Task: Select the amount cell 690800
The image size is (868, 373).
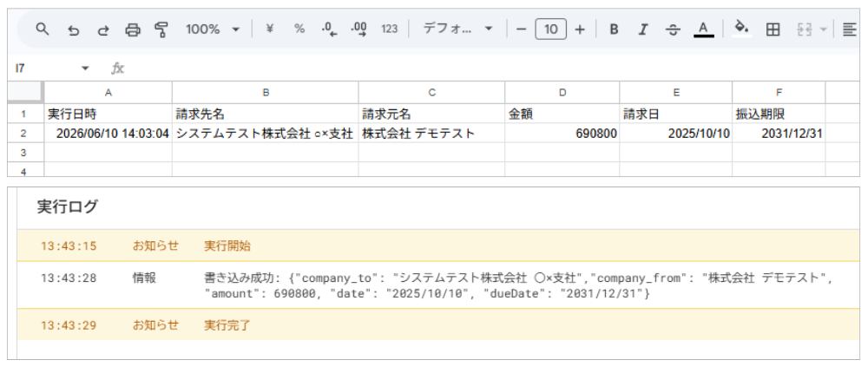Action: (x=562, y=133)
